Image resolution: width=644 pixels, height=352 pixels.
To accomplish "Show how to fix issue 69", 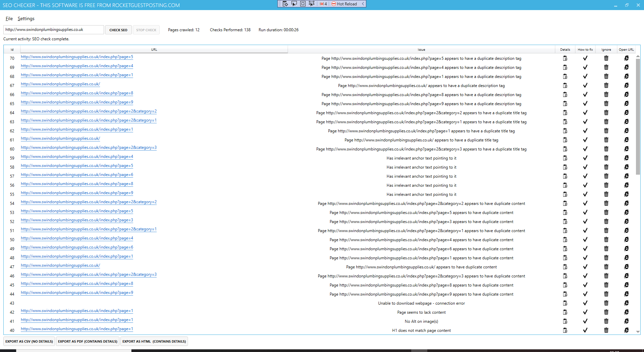I will [x=585, y=68].
